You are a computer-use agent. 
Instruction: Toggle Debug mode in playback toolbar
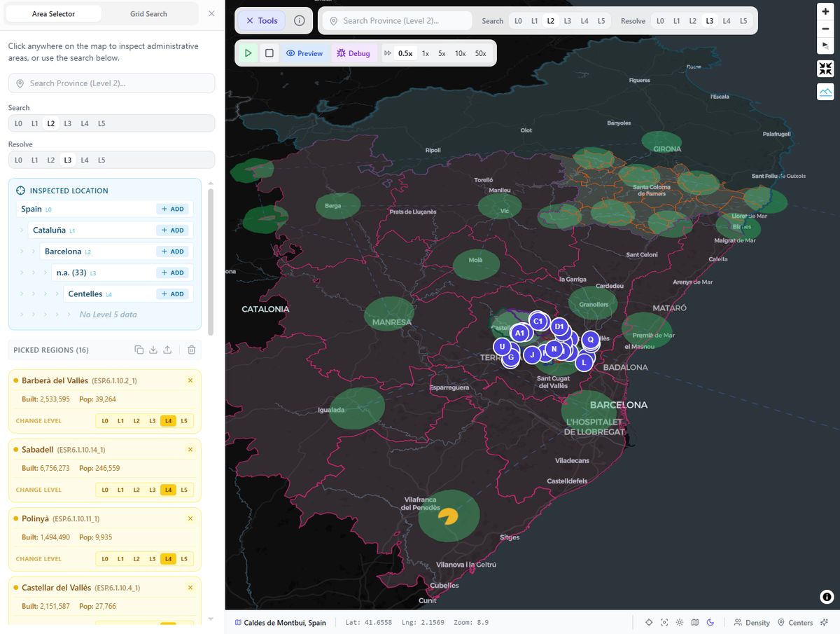point(353,53)
